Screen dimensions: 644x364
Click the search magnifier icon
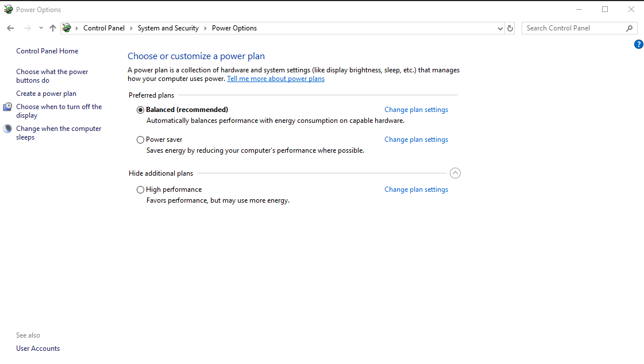pyautogui.click(x=629, y=28)
